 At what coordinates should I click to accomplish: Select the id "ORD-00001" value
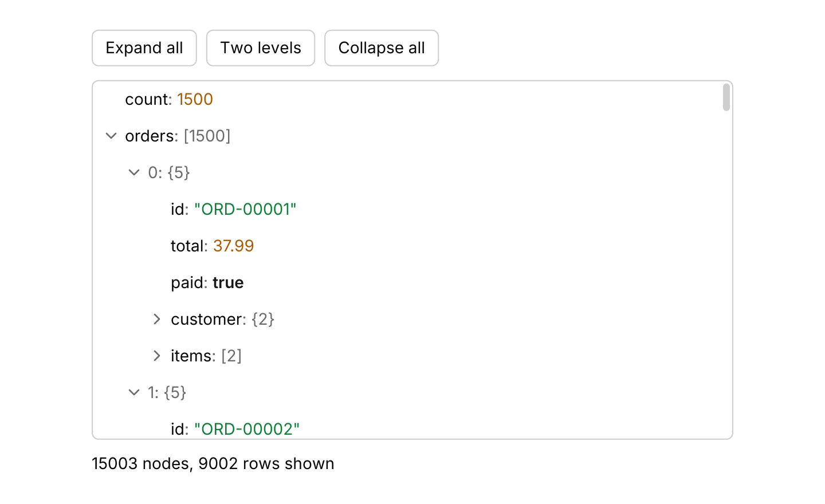[x=245, y=209]
